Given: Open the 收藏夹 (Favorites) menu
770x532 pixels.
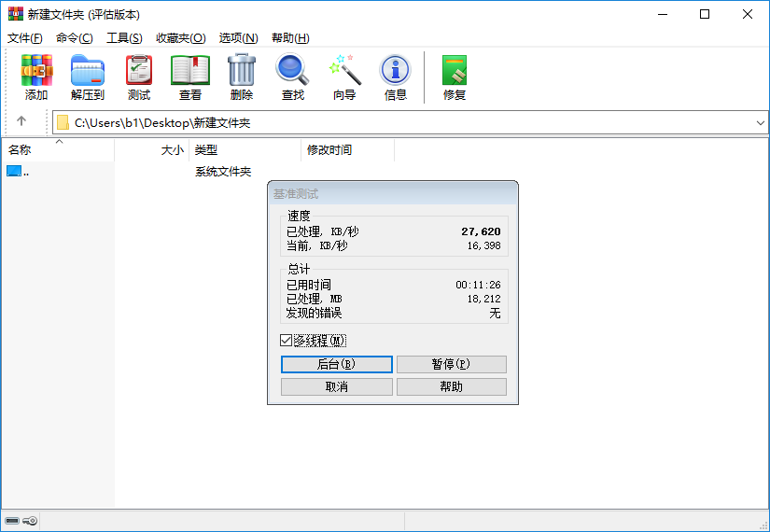Looking at the screenshot, I should pos(180,38).
